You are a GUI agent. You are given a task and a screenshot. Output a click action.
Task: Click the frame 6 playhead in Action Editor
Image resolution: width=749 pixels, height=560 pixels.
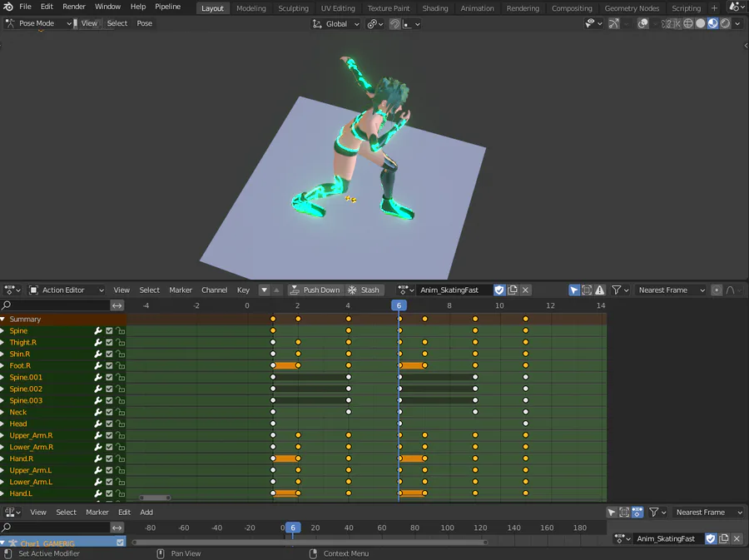pos(399,305)
